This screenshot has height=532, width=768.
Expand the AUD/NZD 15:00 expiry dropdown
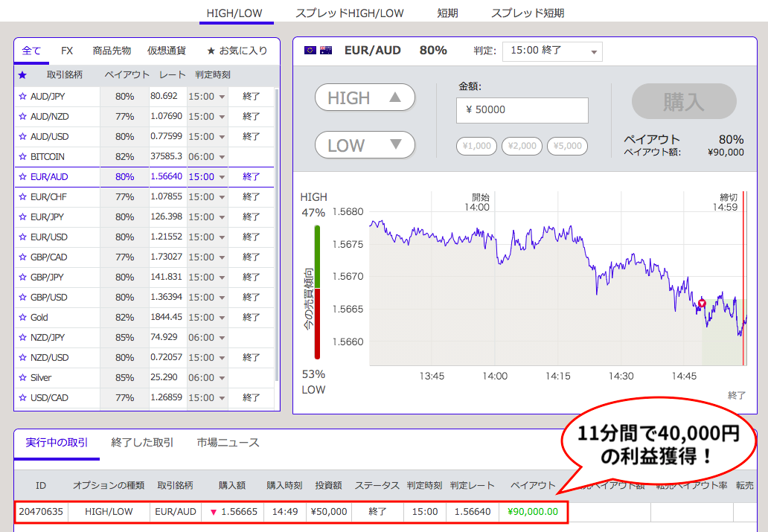[x=207, y=117]
